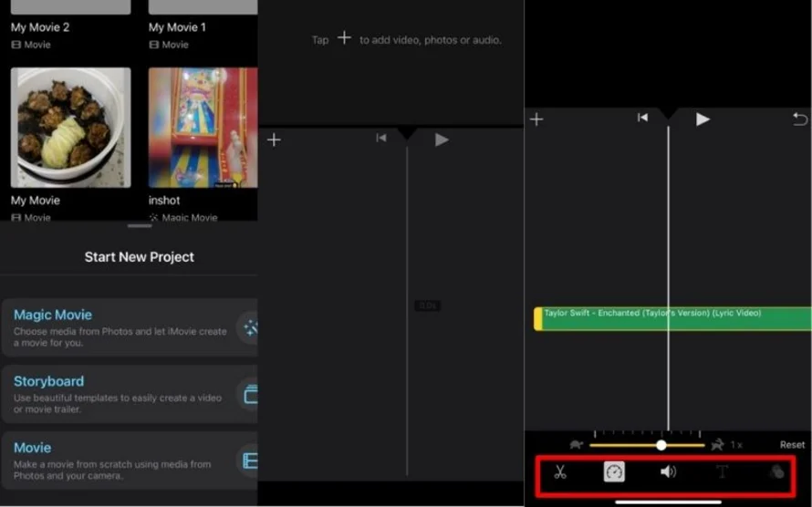
Task: Tap the plus in the add-media hint
Action: tap(344, 38)
